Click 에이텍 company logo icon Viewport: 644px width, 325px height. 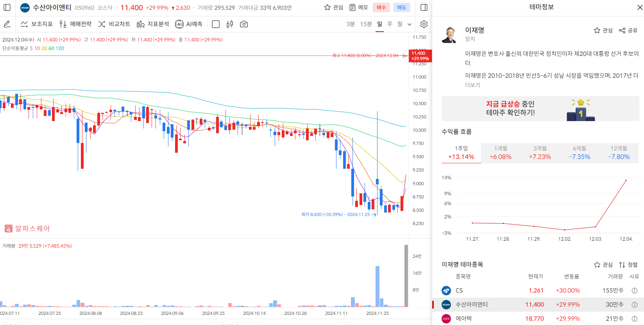point(446,319)
